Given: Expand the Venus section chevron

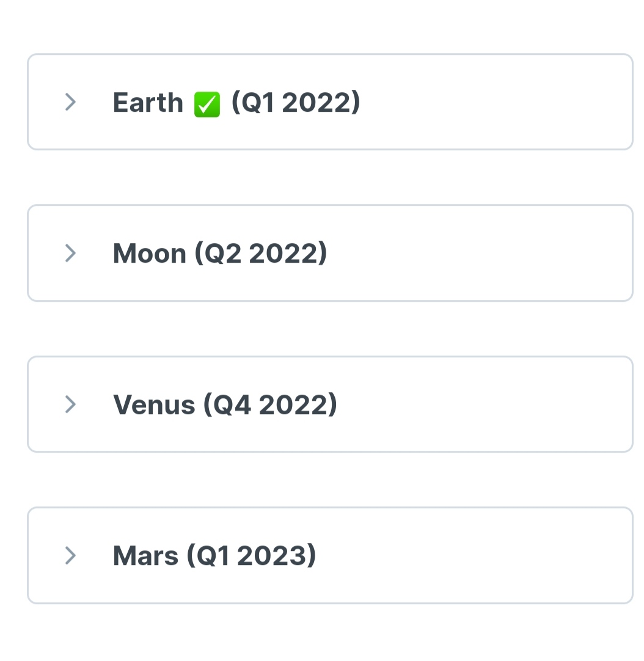Looking at the screenshot, I should [x=70, y=404].
